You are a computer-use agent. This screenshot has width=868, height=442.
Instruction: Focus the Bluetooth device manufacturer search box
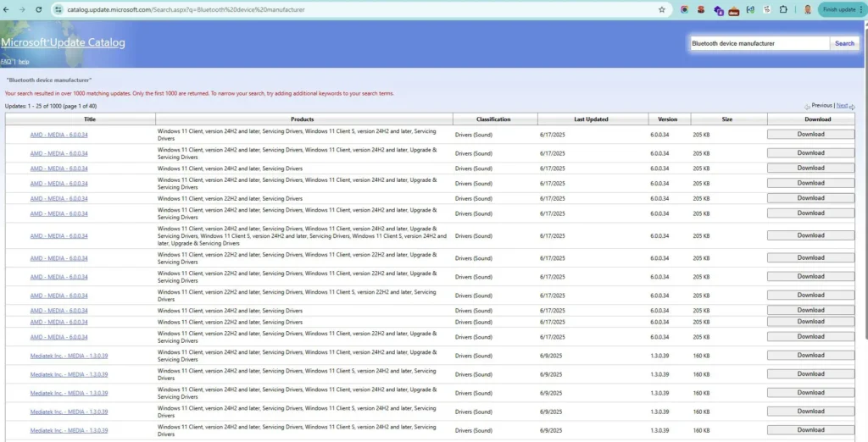click(x=759, y=43)
